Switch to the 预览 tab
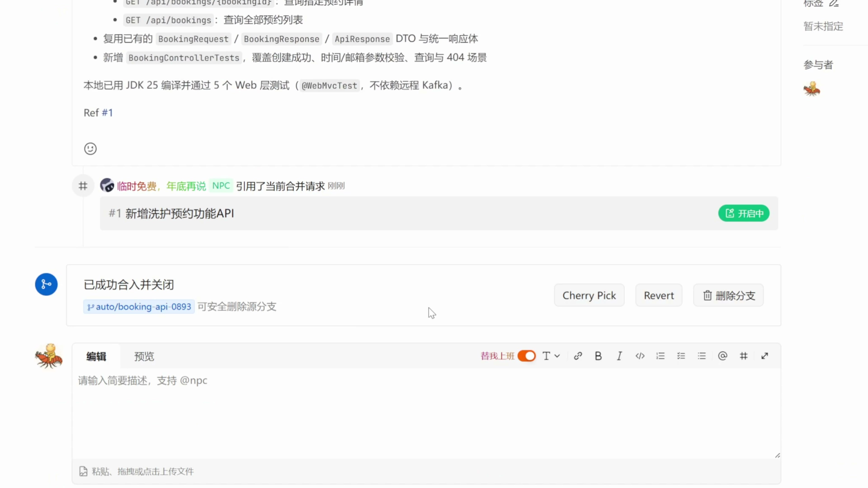This screenshot has height=488, width=868. 144,356
